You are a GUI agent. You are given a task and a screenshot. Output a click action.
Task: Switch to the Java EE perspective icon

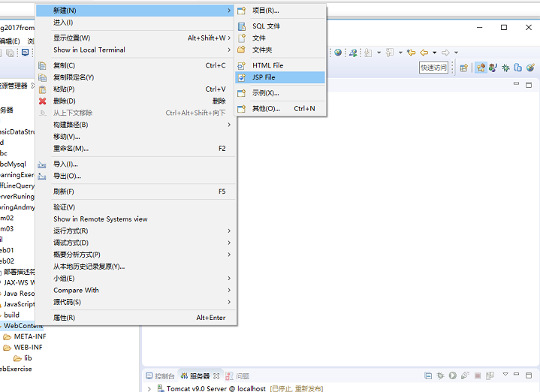pos(481,68)
